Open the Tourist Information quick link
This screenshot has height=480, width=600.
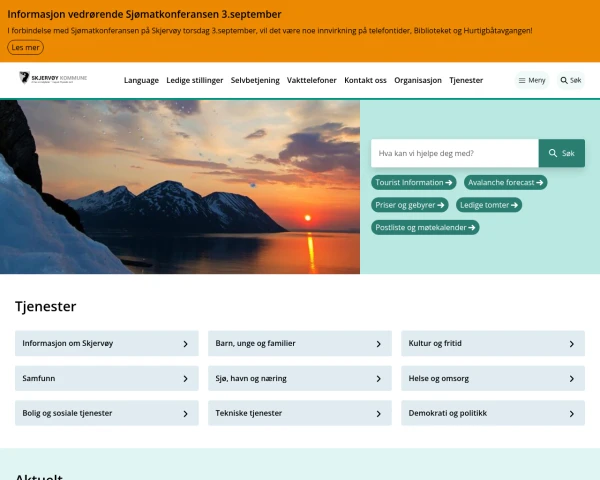(x=414, y=183)
